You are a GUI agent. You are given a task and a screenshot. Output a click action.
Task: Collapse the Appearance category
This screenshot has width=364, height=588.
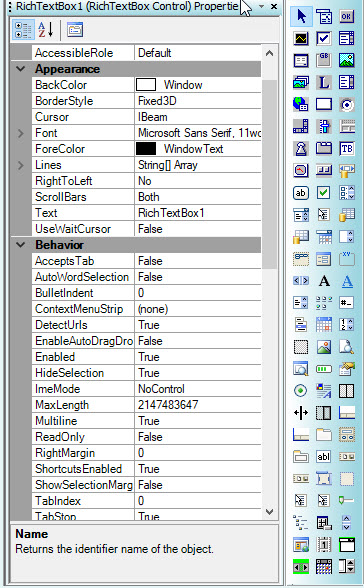21,69
